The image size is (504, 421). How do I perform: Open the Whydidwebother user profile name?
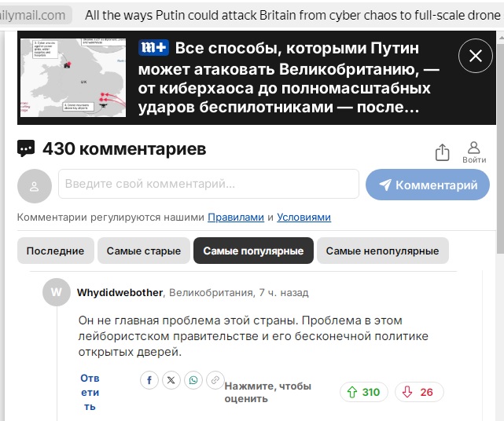[120, 292]
